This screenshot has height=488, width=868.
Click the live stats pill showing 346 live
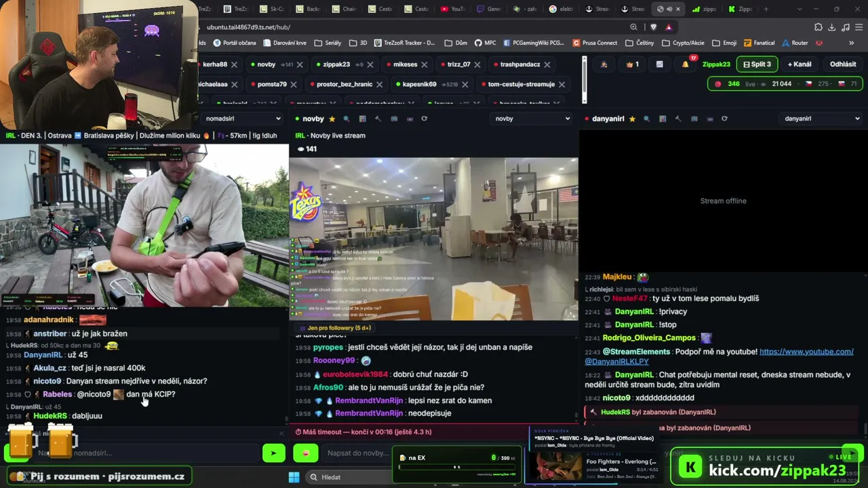pyautogui.click(x=785, y=84)
